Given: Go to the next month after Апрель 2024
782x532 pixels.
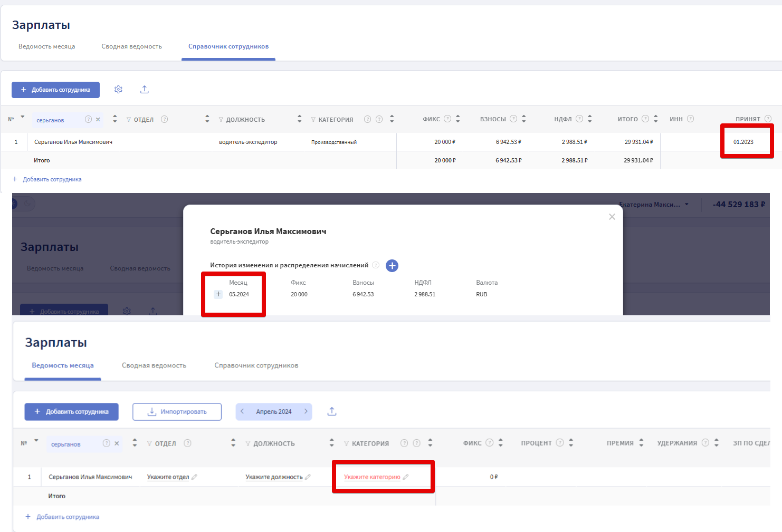Looking at the screenshot, I should (x=306, y=411).
